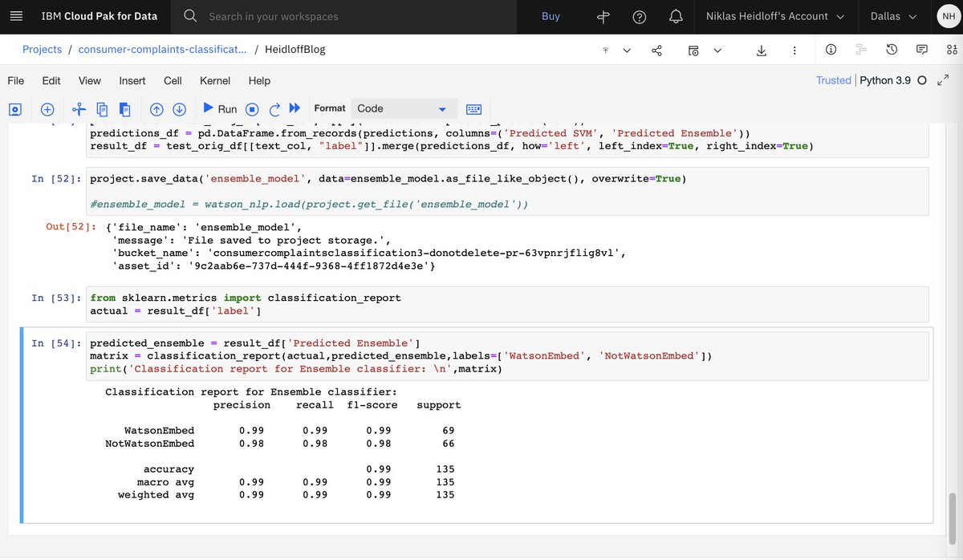Open the notifications bell

click(676, 17)
